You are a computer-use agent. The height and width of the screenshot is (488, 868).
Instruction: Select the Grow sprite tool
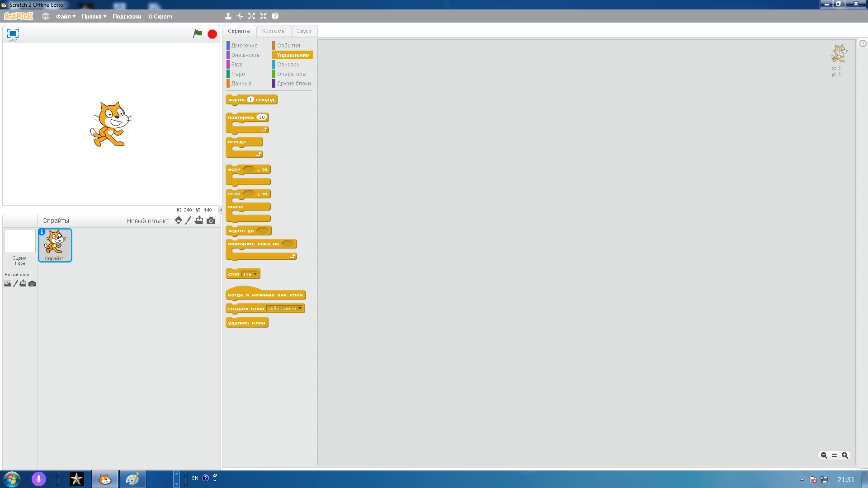pyautogui.click(x=252, y=16)
